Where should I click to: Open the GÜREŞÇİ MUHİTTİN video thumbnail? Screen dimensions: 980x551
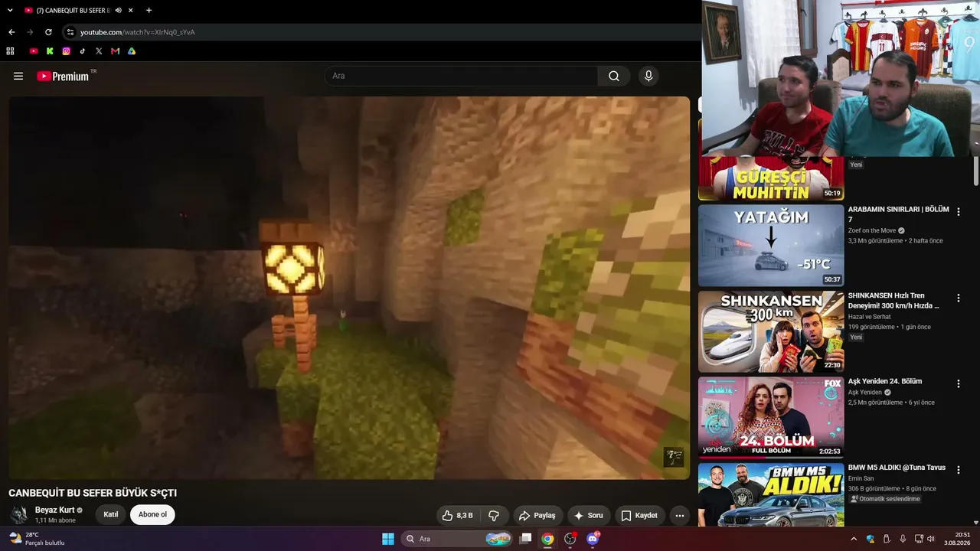(x=771, y=178)
